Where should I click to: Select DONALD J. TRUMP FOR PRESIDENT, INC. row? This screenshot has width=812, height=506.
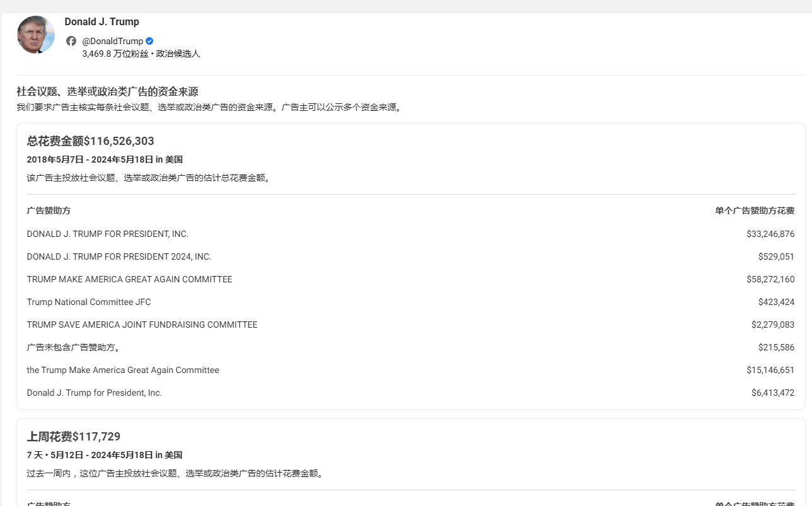pos(410,234)
